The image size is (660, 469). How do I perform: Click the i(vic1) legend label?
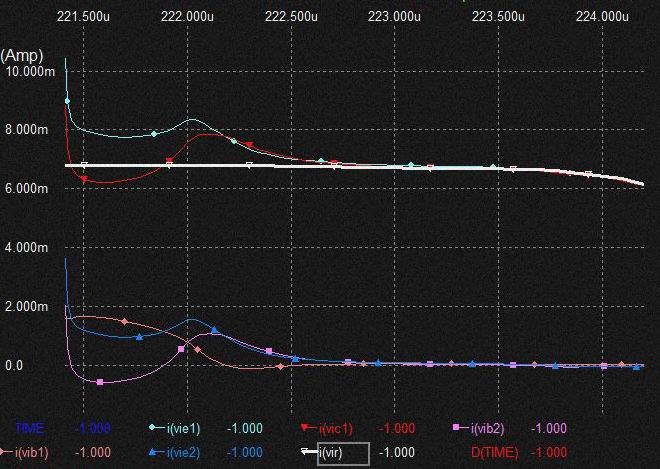[335, 429]
